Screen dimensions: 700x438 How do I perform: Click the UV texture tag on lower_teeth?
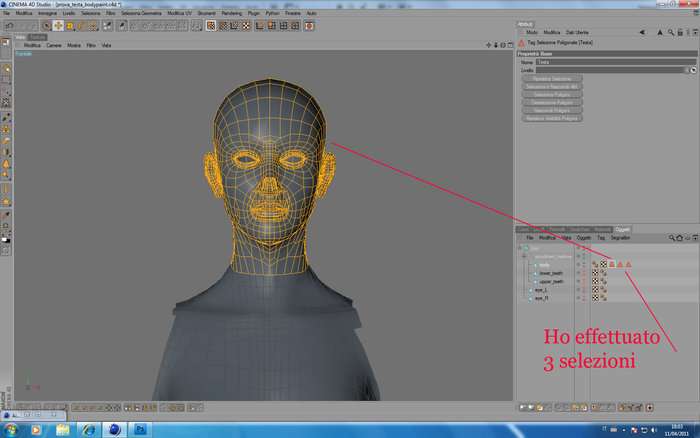coord(595,273)
